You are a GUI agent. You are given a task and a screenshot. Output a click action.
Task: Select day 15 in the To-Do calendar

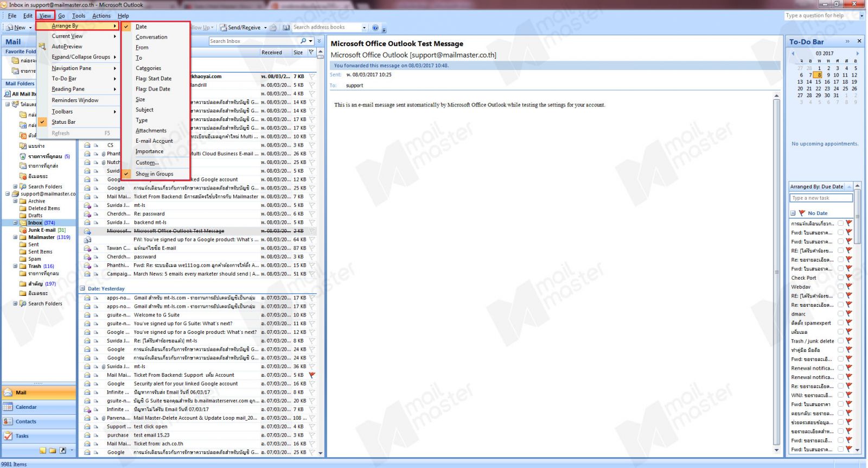[818, 81]
